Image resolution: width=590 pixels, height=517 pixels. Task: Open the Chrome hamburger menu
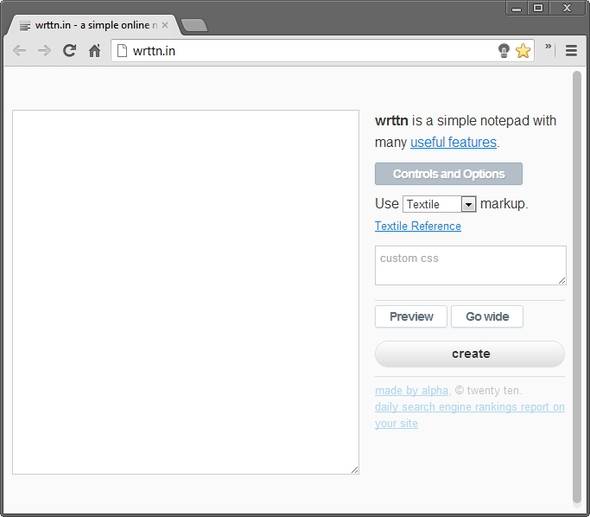pyautogui.click(x=571, y=50)
